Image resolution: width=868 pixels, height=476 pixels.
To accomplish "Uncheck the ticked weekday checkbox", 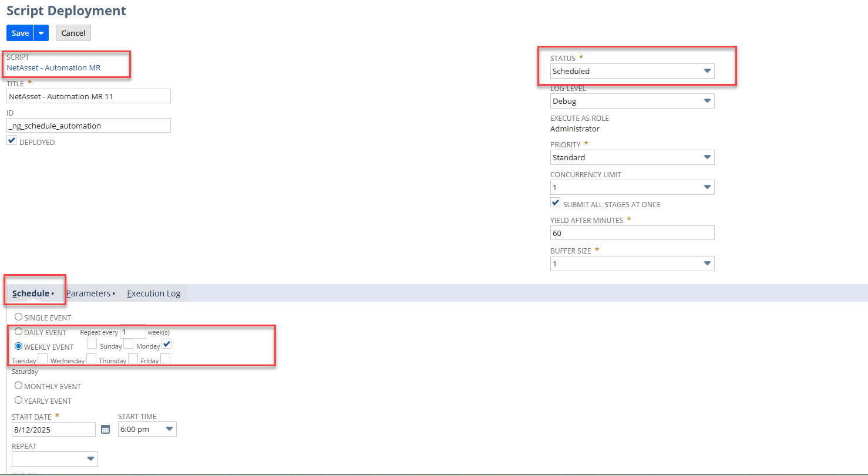I will (x=166, y=344).
